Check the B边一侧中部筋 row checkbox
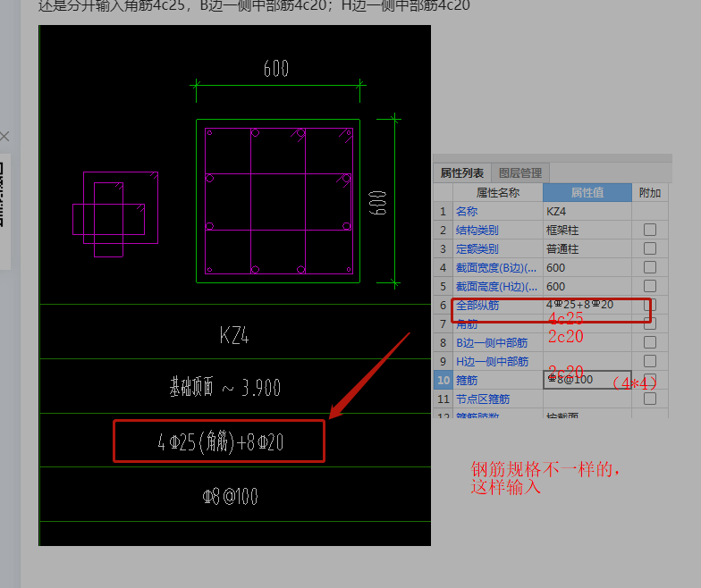 649,342
